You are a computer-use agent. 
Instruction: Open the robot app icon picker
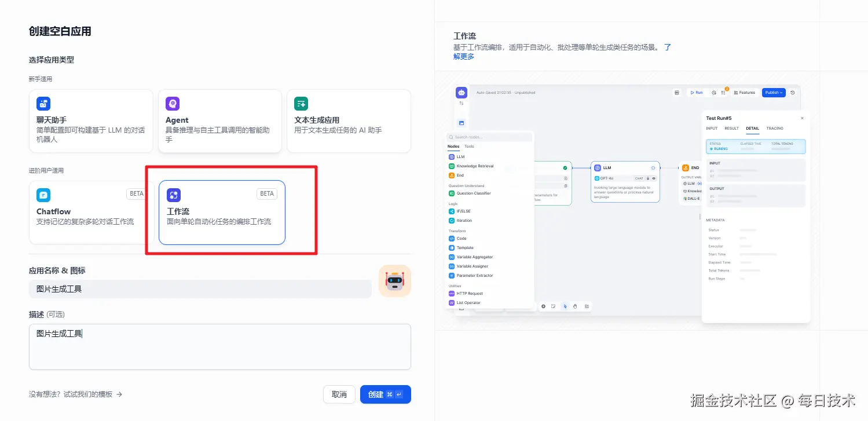point(395,281)
